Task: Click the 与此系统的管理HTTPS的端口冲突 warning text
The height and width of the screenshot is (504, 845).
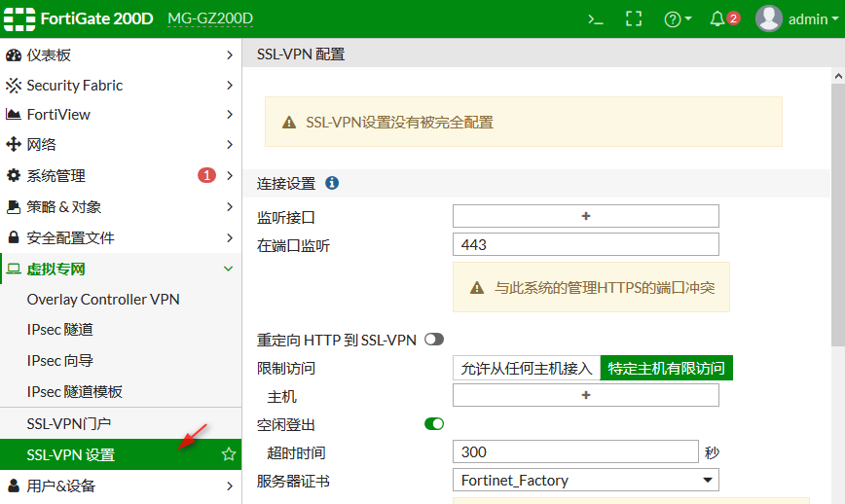Action: (x=605, y=288)
